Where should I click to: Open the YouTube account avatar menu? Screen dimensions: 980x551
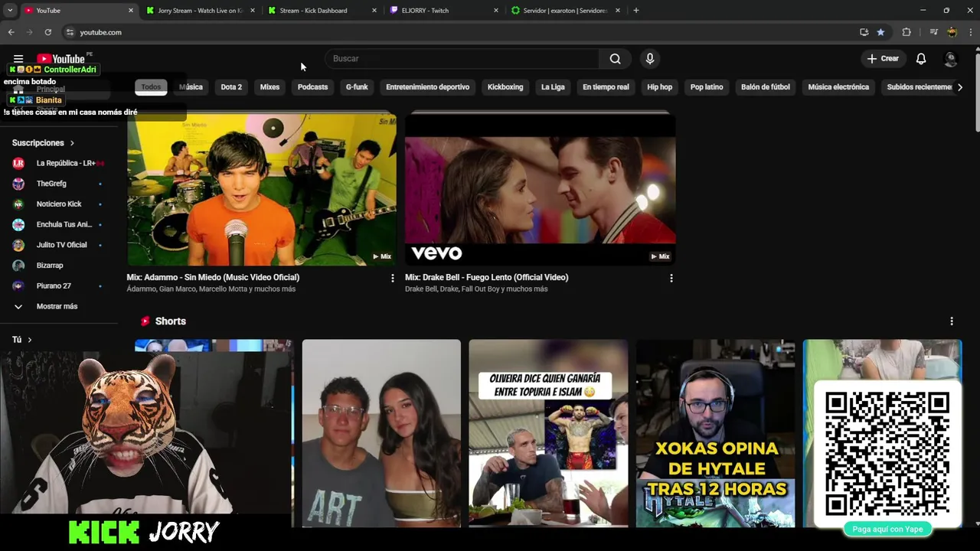click(951, 59)
